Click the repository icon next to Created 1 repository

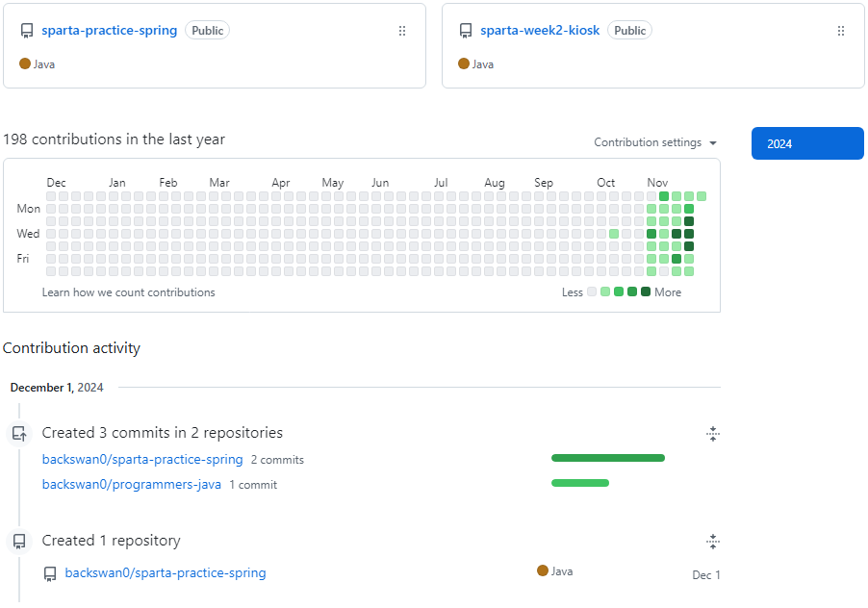19,541
